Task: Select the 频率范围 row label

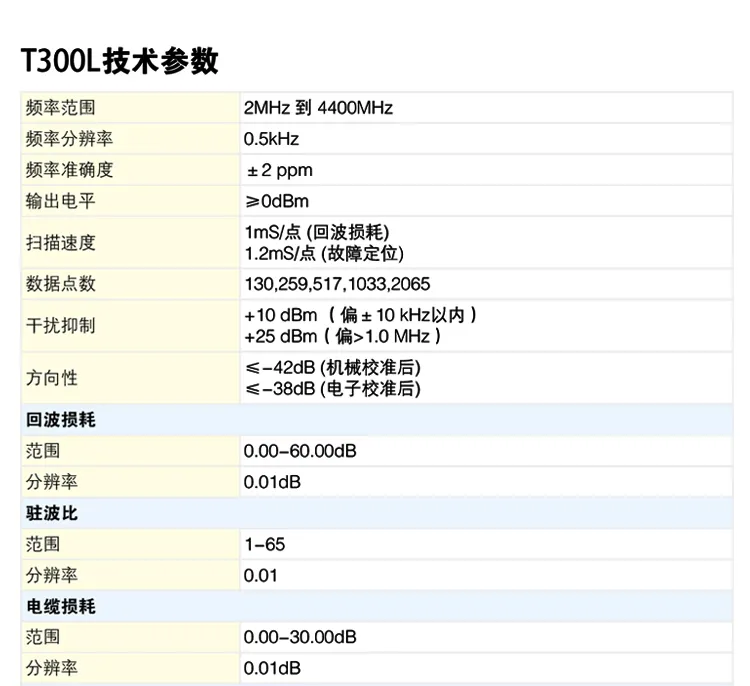Action: [60, 108]
